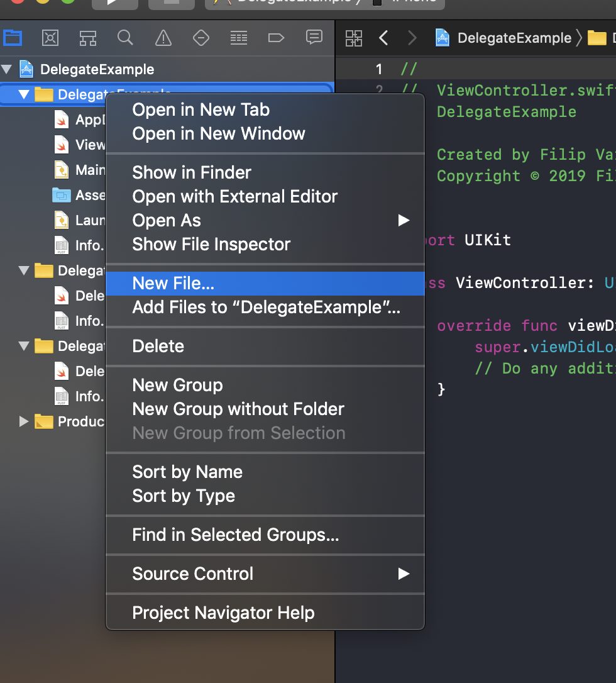Click the "Copyright © 2019" comment line
The image size is (616, 683).
click(x=526, y=176)
